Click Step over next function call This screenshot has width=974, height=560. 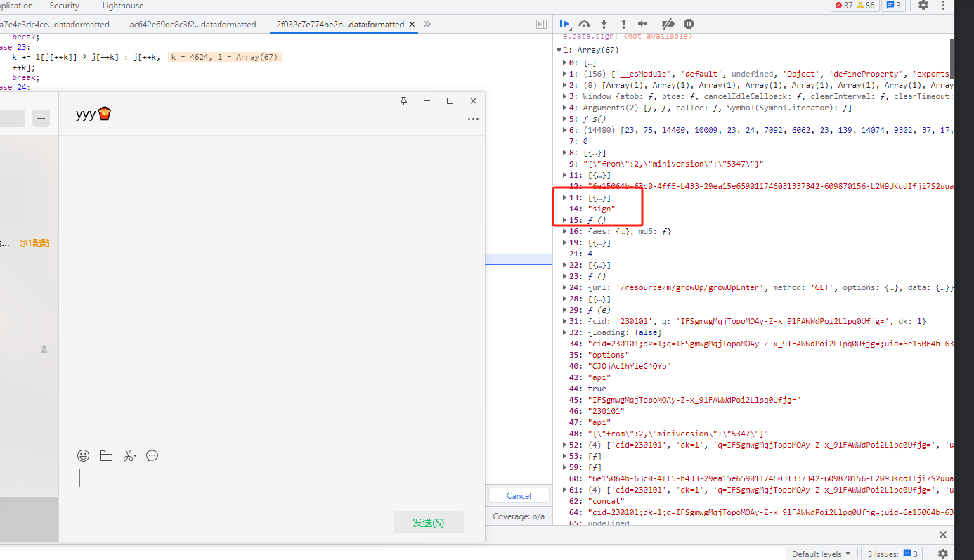click(x=584, y=24)
